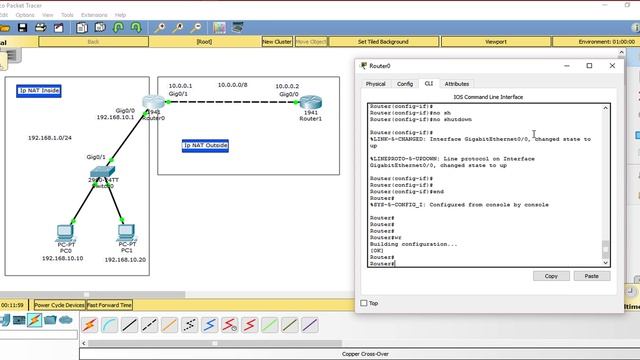Open the Extensions menu
The image size is (640, 360).
(x=94, y=15)
